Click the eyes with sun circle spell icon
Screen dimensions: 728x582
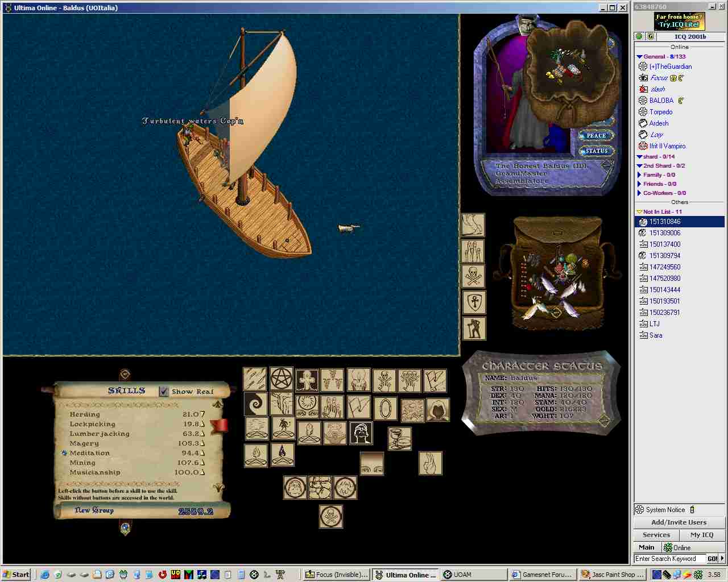click(x=307, y=406)
